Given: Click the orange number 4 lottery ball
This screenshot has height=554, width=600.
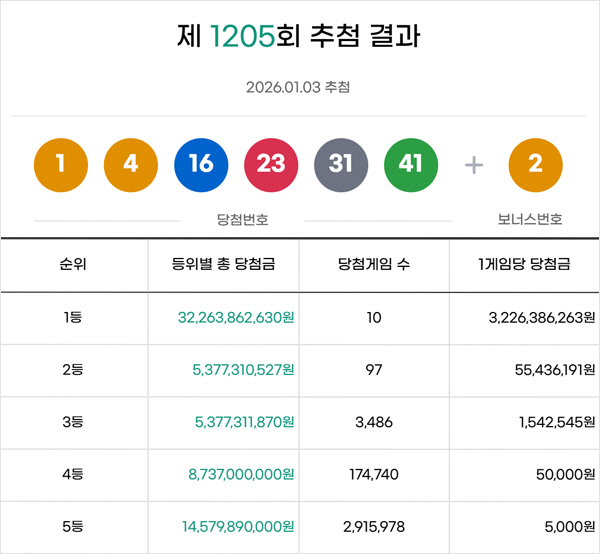Looking at the screenshot, I should 131,164.
